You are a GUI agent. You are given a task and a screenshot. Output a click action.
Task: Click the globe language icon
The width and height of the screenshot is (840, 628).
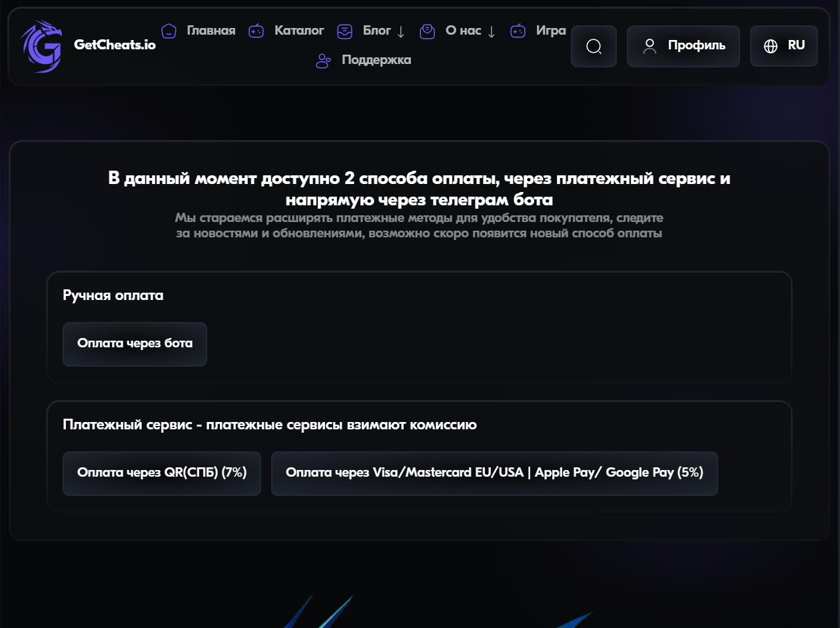click(x=771, y=46)
